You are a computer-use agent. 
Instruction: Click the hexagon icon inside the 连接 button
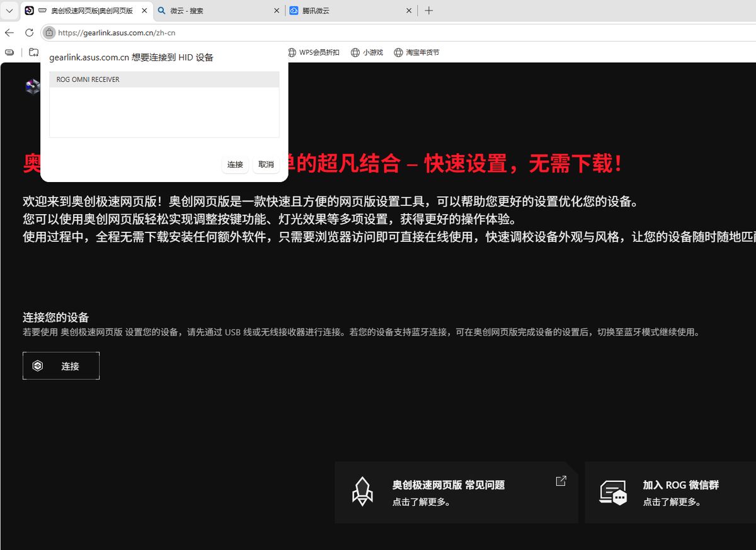38,365
